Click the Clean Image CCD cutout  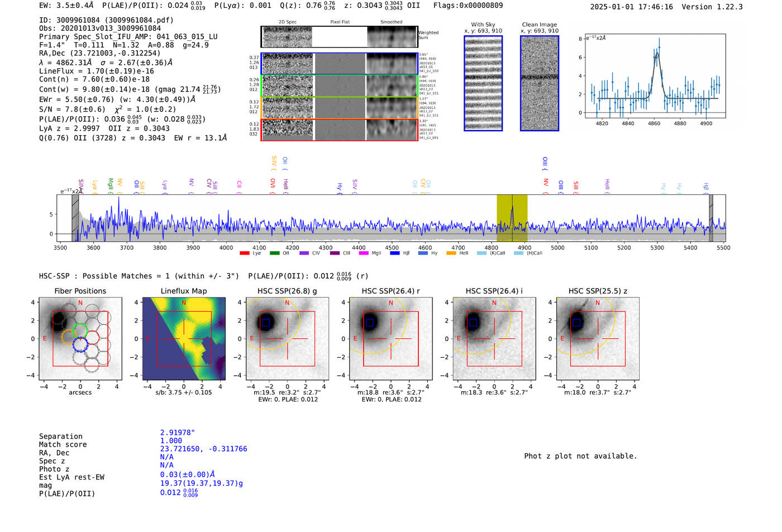[540, 83]
